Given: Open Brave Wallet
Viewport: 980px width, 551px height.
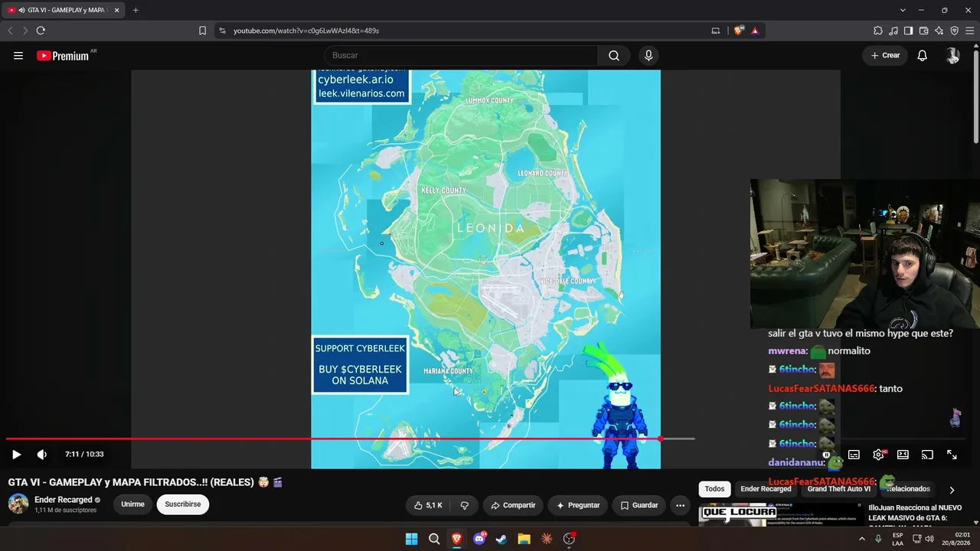Looking at the screenshot, I should [923, 31].
